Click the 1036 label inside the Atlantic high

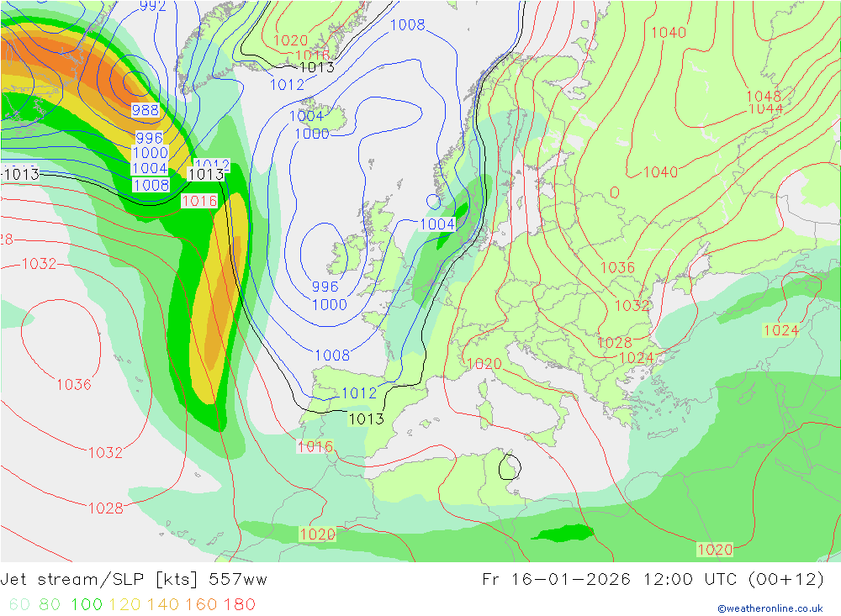(74, 384)
